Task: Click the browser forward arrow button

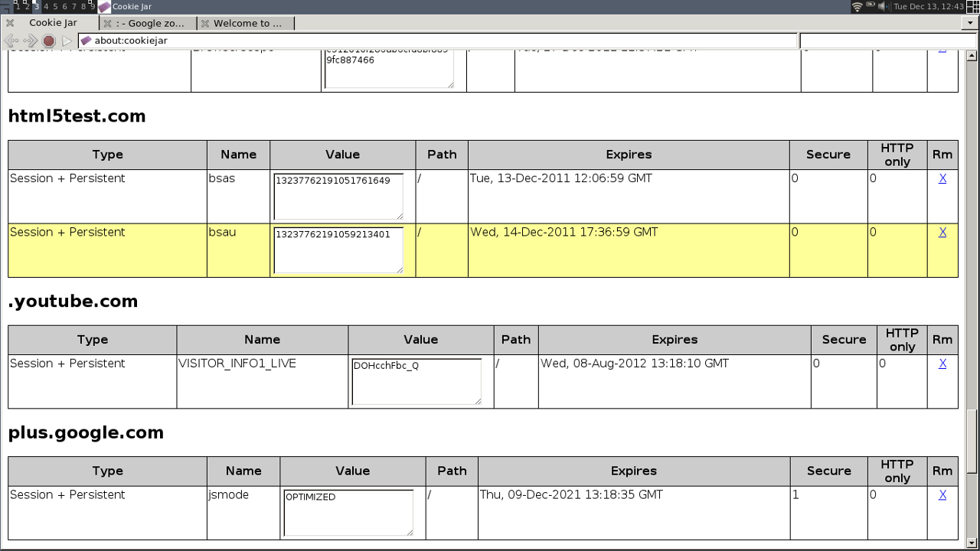Action: click(x=30, y=41)
